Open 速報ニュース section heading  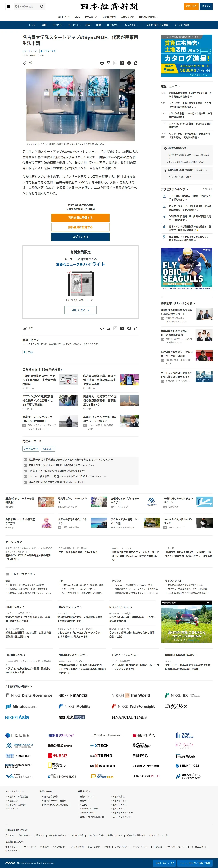tap(170, 87)
